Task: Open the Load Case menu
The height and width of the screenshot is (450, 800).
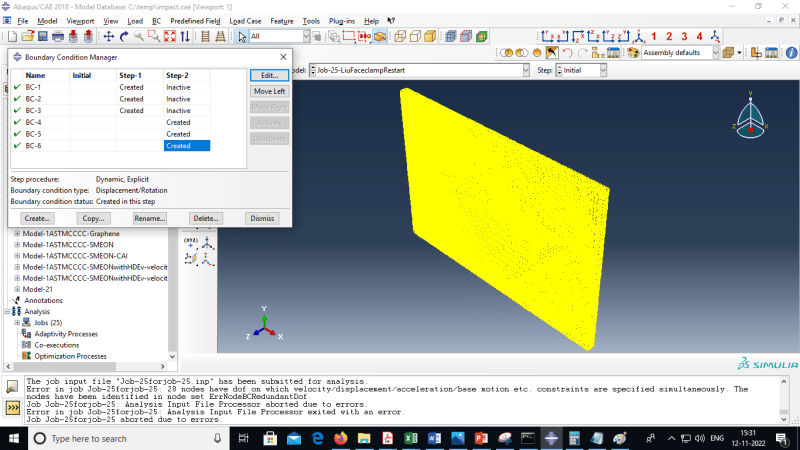Action: [245, 21]
